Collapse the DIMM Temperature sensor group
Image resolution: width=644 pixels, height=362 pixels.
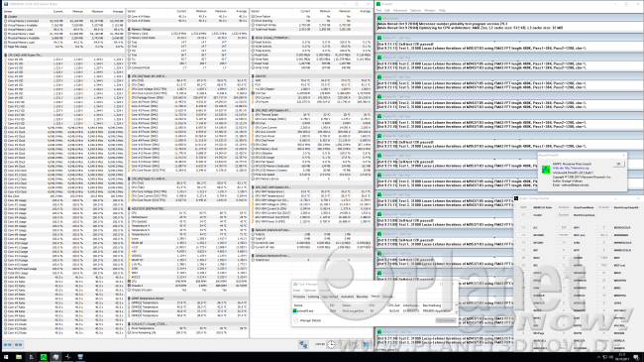pyautogui.click(x=130, y=299)
